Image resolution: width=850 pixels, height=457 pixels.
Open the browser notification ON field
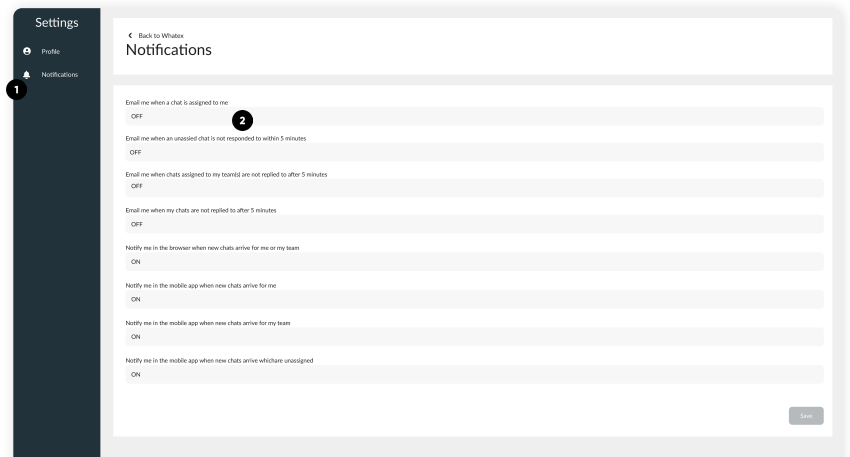click(x=470, y=261)
